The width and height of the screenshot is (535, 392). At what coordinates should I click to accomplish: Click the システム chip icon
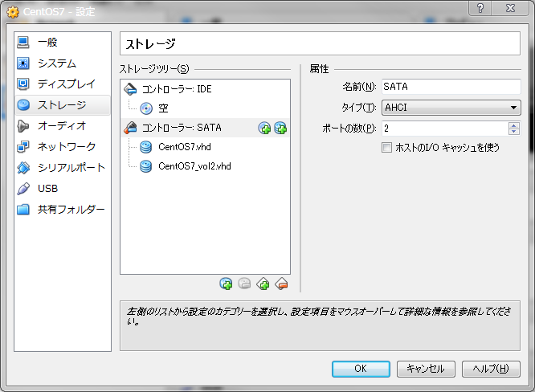coord(23,63)
